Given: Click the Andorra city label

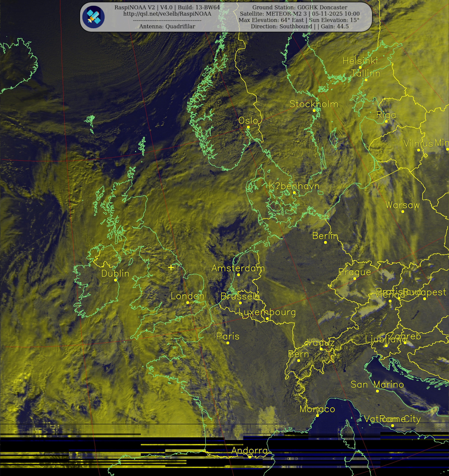Looking at the screenshot, I should coord(249,450).
